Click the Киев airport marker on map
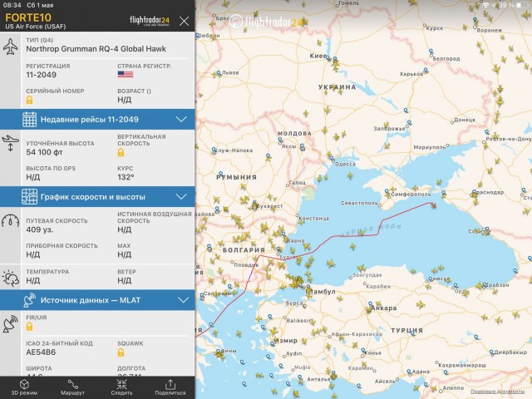 click(x=328, y=57)
